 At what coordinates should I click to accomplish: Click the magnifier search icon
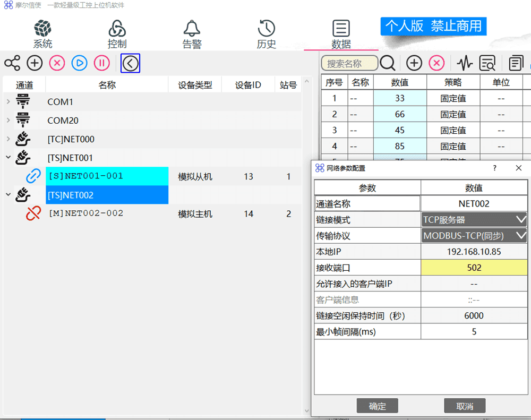point(388,64)
